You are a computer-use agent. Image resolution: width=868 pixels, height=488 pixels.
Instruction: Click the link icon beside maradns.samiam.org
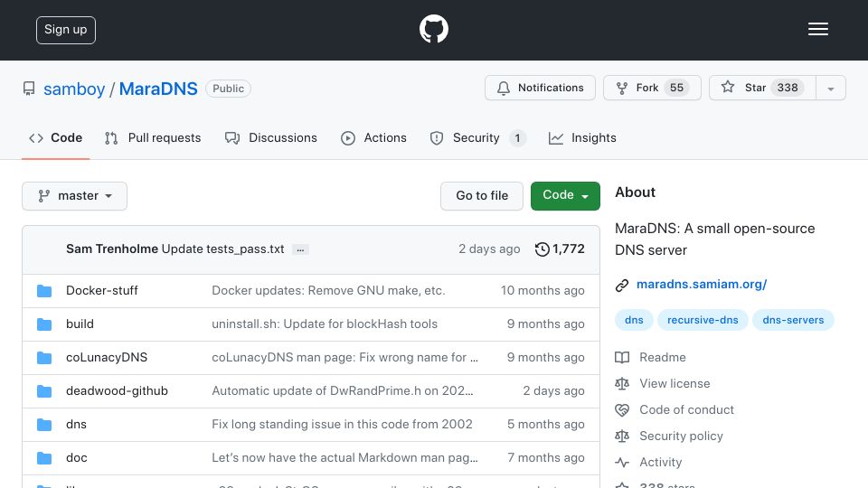tap(622, 285)
